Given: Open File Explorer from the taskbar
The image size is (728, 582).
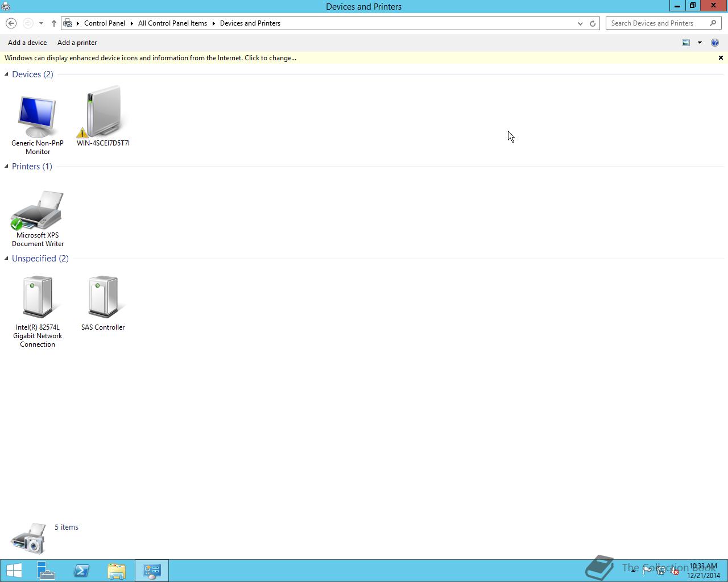Looking at the screenshot, I should 117,571.
